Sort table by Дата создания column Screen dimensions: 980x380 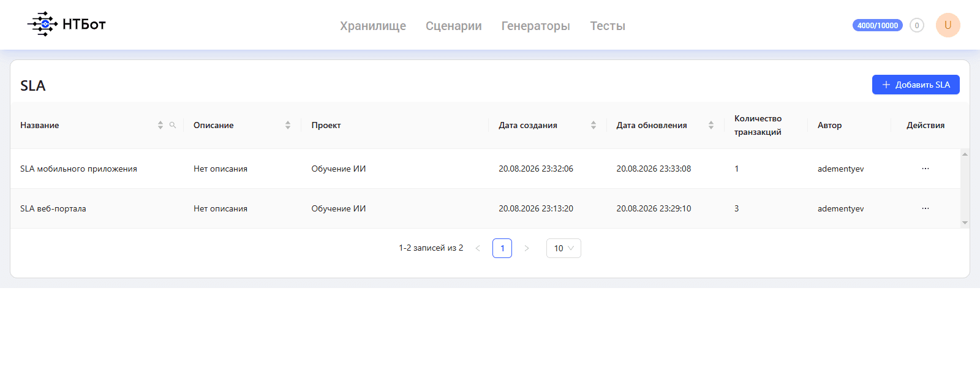[594, 125]
